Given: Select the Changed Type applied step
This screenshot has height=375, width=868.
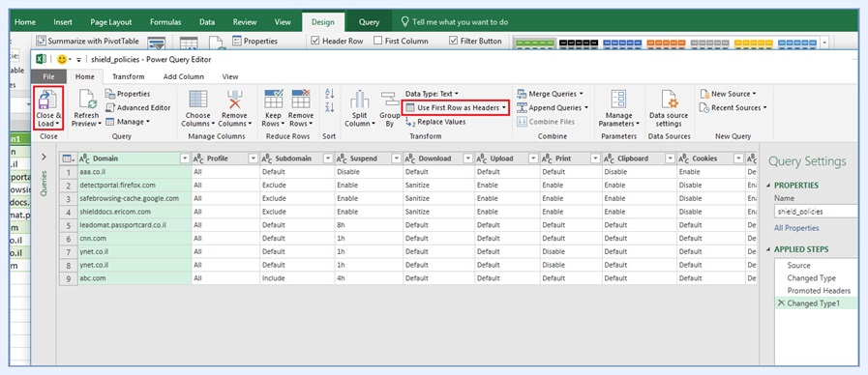Looking at the screenshot, I should point(812,278).
